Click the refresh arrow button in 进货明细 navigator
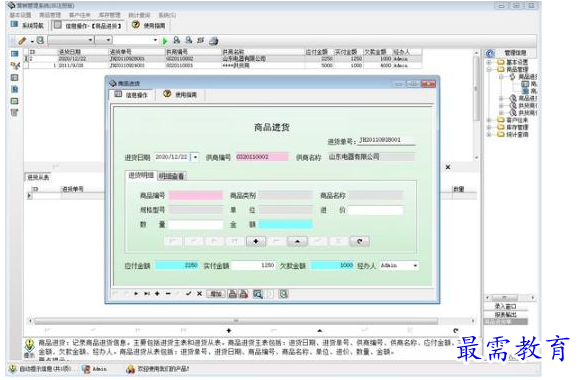This screenshot has width=578, height=380. [x=359, y=241]
